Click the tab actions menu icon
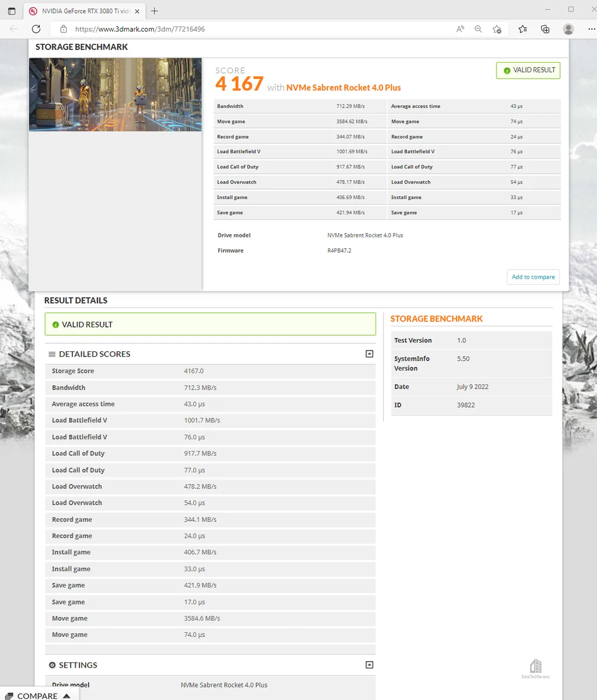This screenshot has width=597, height=700. click(11, 11)
